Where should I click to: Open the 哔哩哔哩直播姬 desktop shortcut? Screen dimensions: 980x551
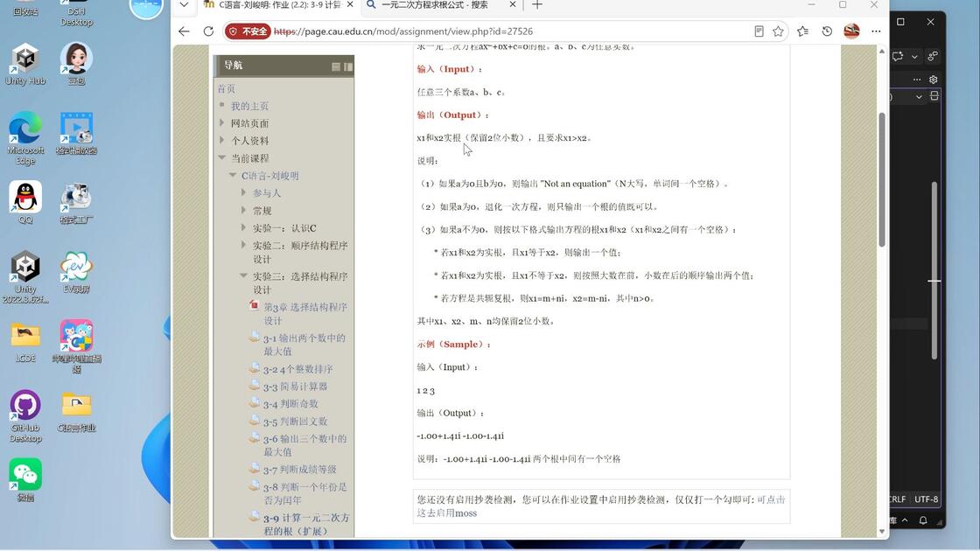[76, 346]
